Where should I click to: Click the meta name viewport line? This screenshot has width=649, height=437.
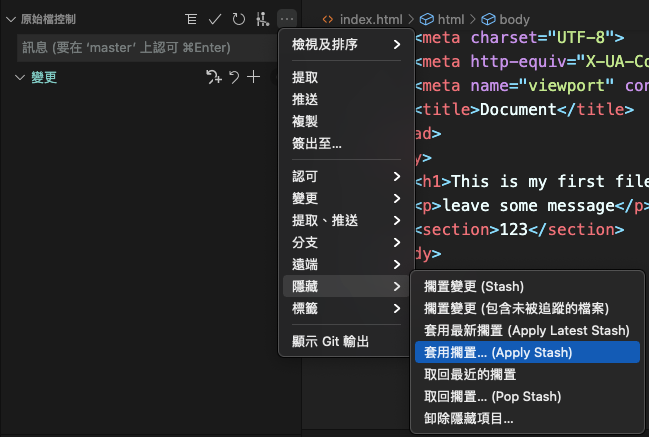532,86
